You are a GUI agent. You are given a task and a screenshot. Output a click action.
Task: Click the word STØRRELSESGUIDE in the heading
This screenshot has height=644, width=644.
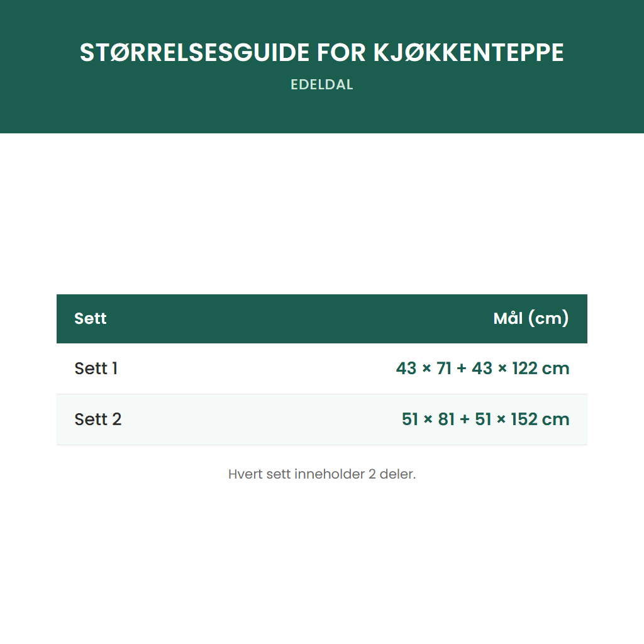tap(194, 53)
